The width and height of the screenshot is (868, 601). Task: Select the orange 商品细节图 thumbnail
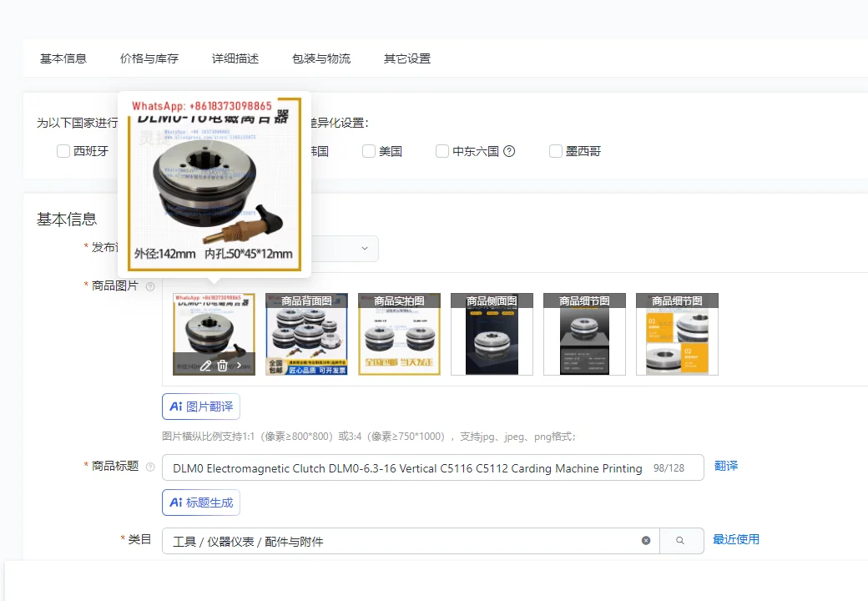pyautogui.click(x=677, y=334)
